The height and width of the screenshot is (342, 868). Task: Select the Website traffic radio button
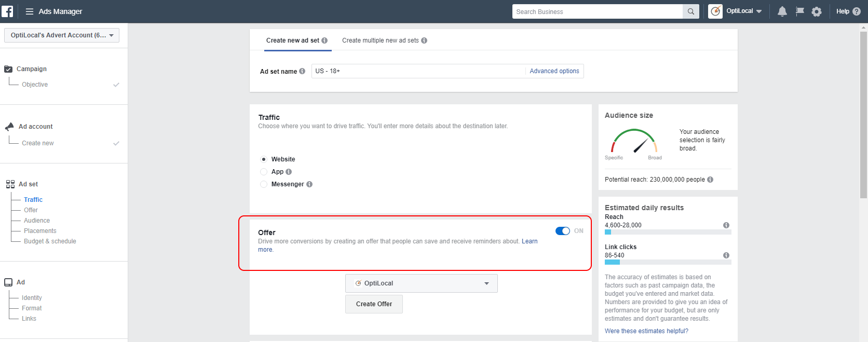[x=264, y=159]
